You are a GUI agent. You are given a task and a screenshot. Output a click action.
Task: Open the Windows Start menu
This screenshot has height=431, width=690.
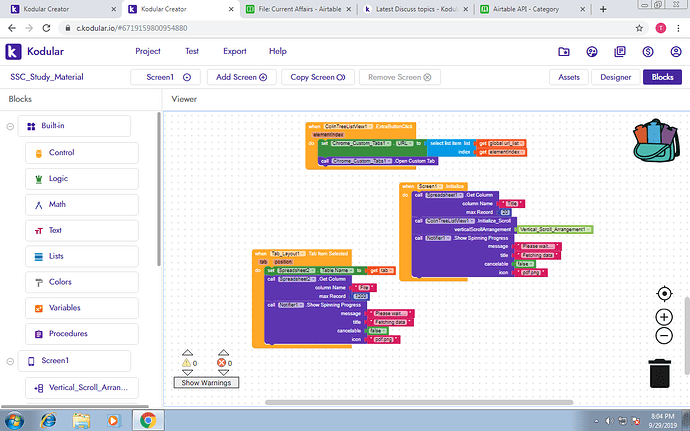(14, 420)
